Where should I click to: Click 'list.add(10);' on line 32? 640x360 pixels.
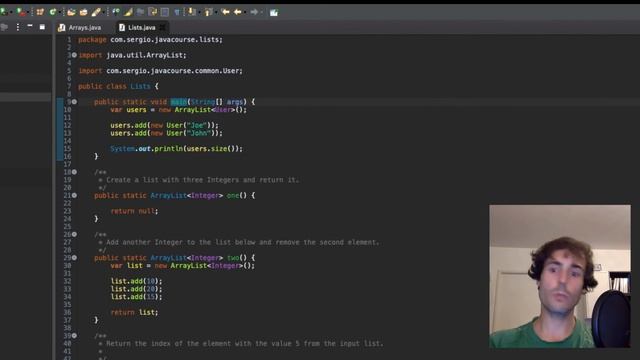click(x=136, y=281)
